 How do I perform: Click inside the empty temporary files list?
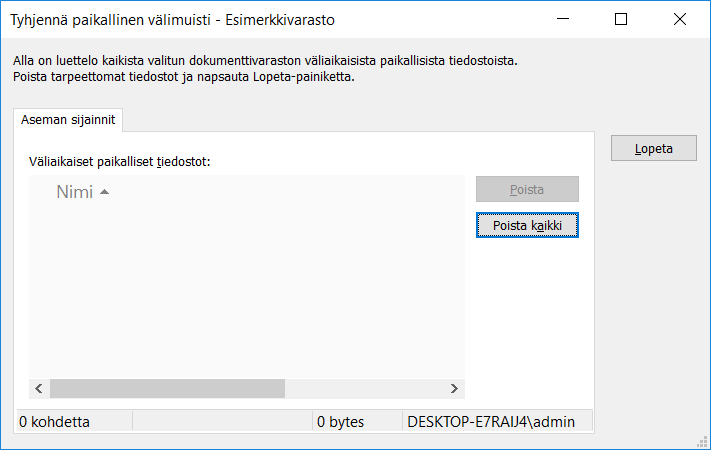[246, 290]
